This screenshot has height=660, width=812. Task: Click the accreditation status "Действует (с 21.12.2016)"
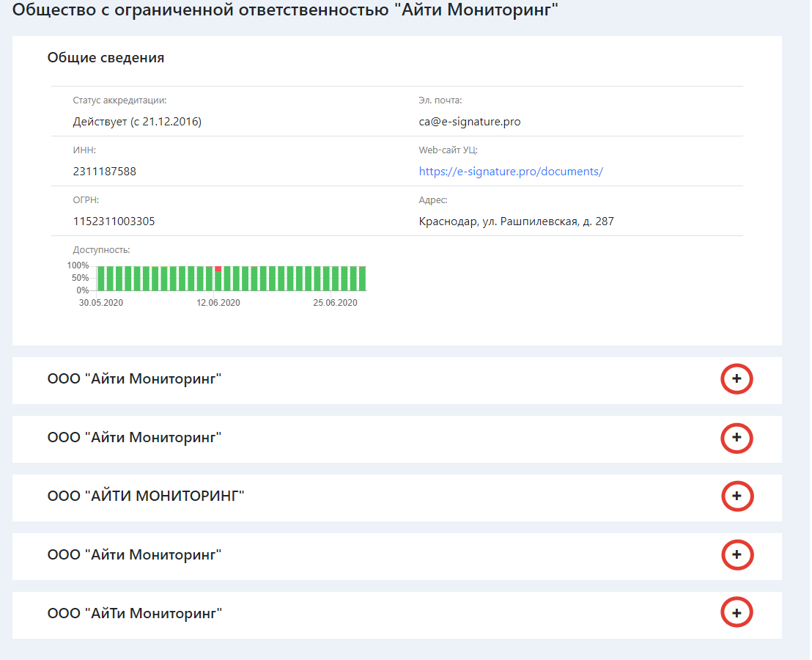pyautogui.click(x=137, y=122)
